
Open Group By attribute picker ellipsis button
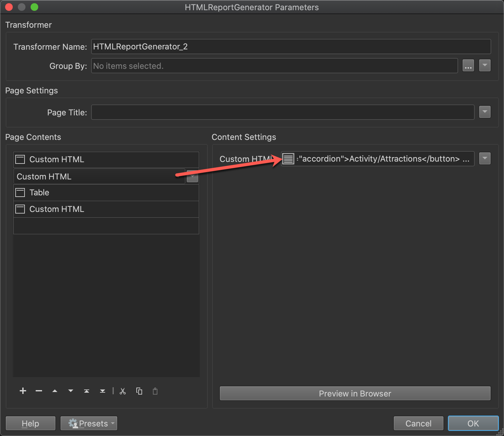[x=468, y=66]
